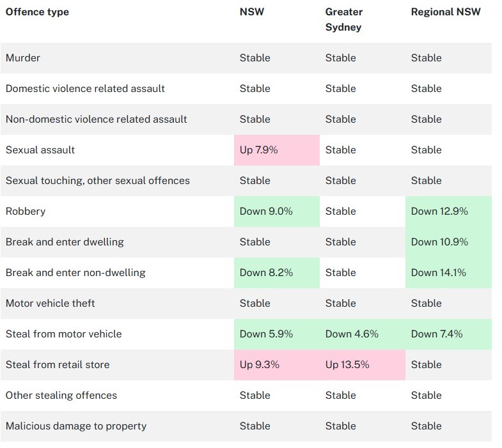Select the 'Down 8.2%' cell
502x448 pixels.
pyautogui.click(x=266, y=273)
